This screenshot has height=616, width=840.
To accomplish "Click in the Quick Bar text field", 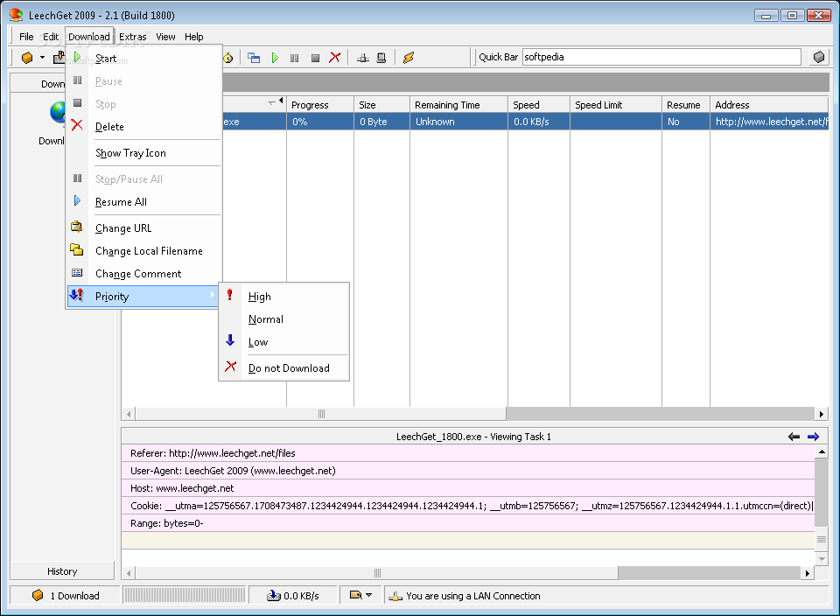I will click(661, 57).
